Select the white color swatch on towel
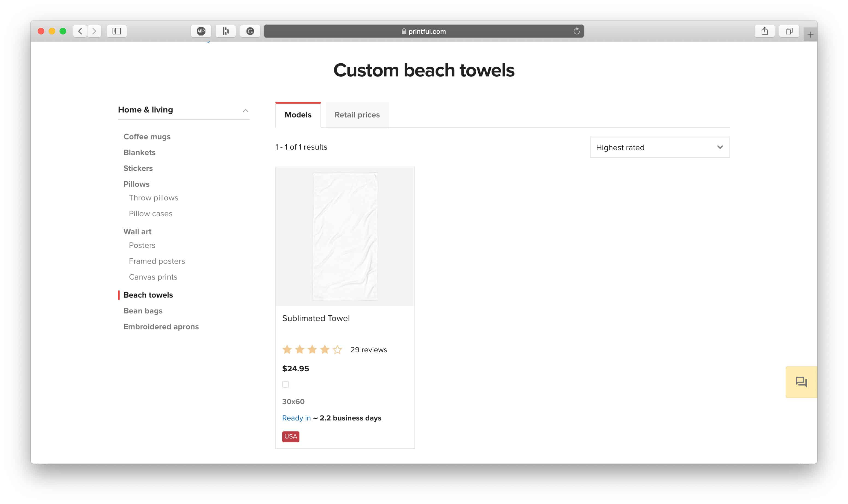 point(285,384)
